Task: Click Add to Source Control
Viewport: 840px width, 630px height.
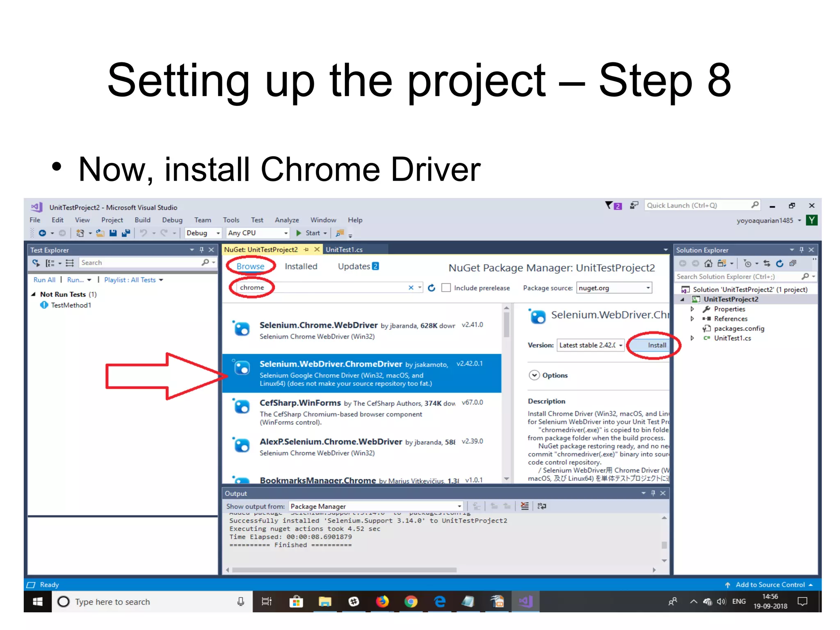Action: coord(769,584)
